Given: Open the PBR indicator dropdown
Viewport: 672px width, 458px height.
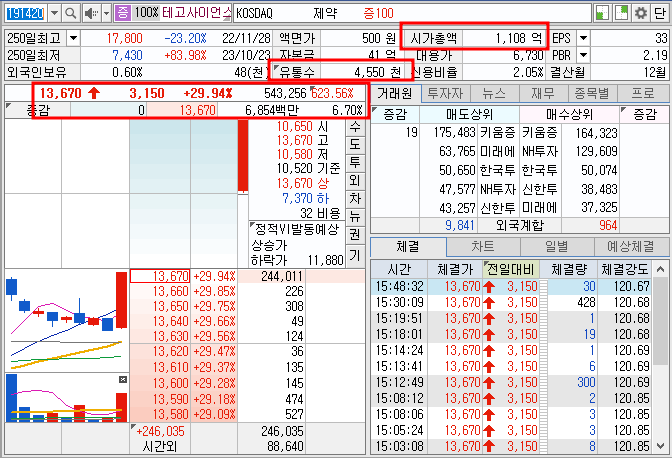Looking at the screenshot, I should (583, 55).
